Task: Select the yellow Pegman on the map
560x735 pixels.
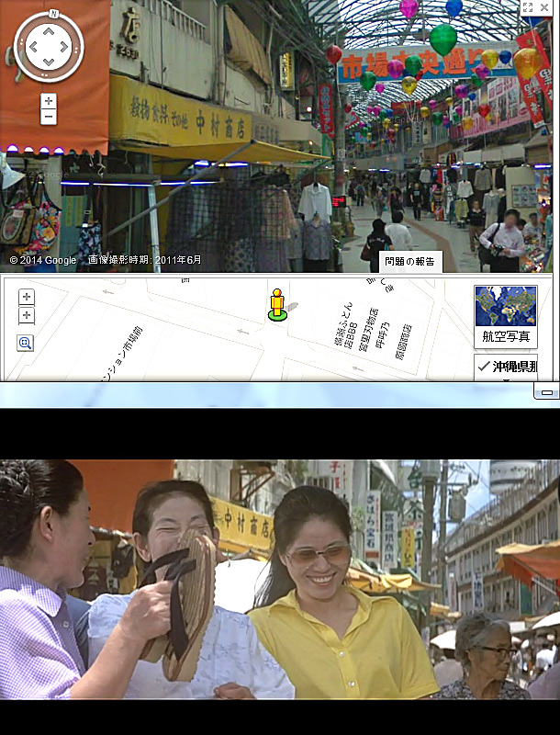Action: point(277,305)
